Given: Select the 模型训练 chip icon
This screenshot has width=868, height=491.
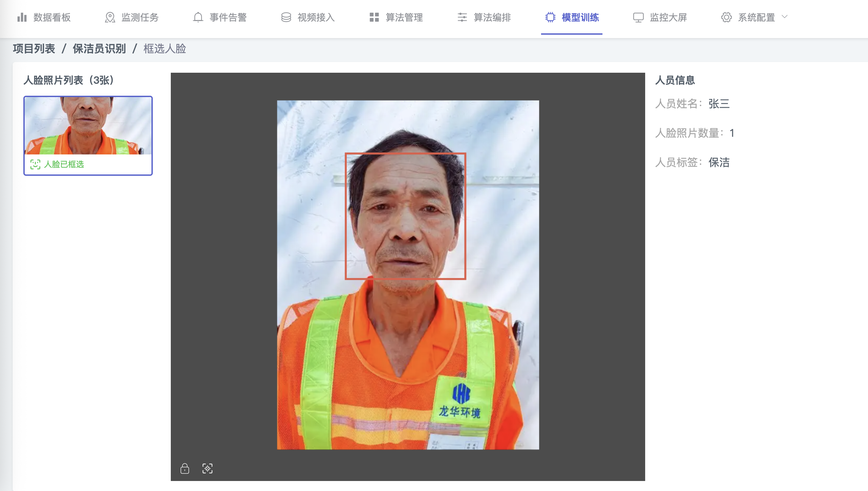Looking at the screenshot, I should 550,17.
